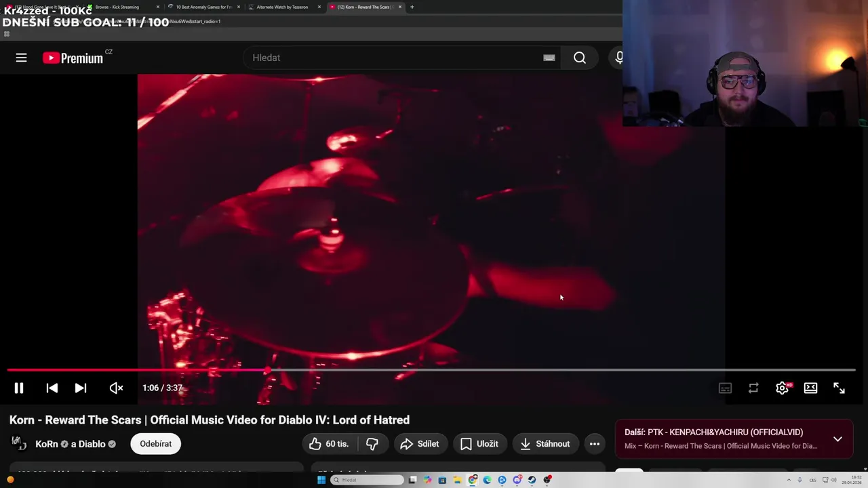Screen dimensions: 868x488
Task: Click the video title text
Action: [210, 420]
